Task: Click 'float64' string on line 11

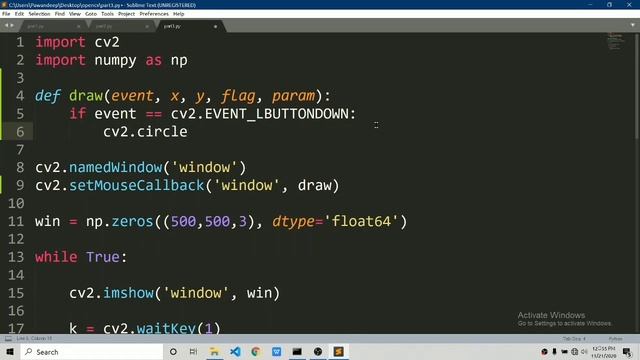Action: (361, 222)
